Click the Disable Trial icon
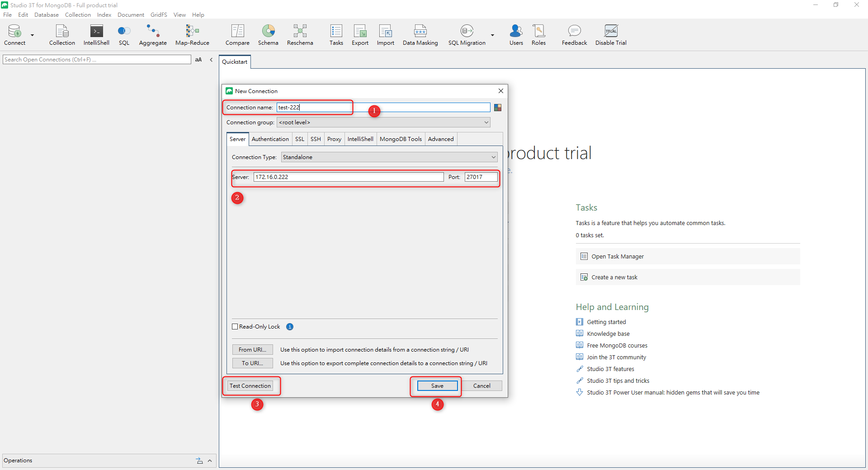 (x=611, y=35)
